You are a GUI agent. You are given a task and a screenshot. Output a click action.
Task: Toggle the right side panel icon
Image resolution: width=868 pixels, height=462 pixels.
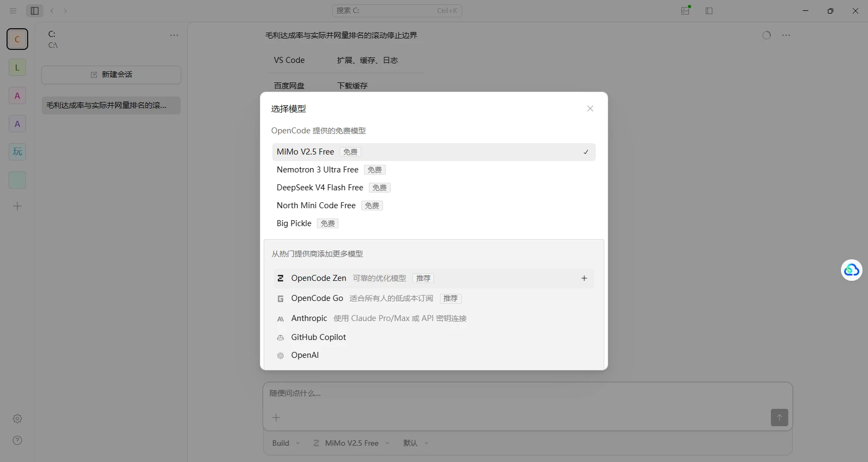pyautogui.click(x=709, y=11)
